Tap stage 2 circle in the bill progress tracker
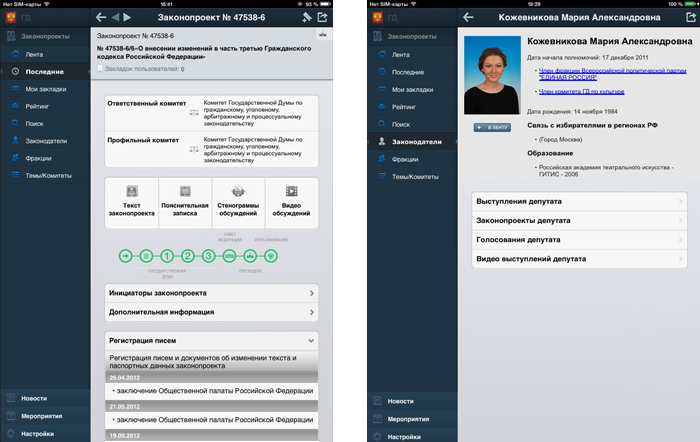Viewport: 700px width, 442px height. [189, 256]
